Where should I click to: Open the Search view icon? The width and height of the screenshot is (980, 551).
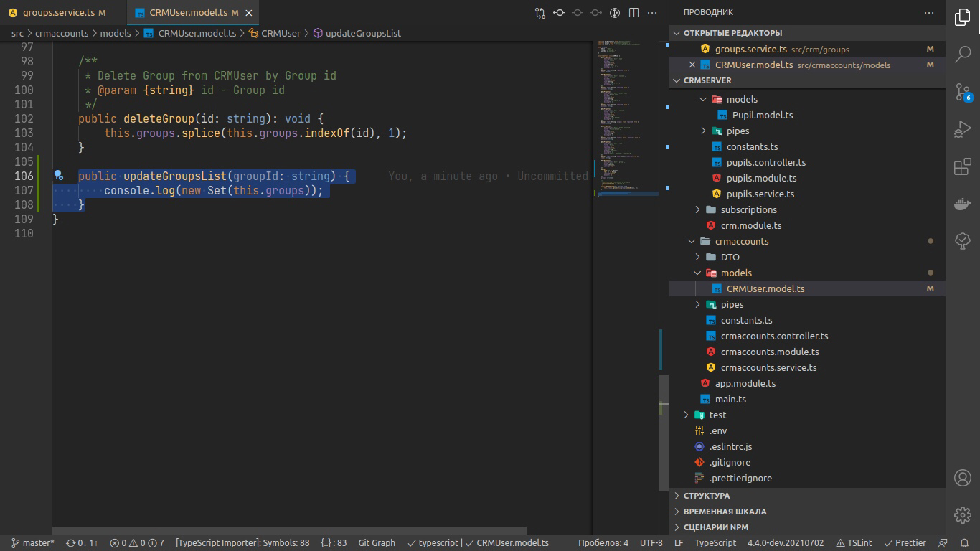point(963,55)
